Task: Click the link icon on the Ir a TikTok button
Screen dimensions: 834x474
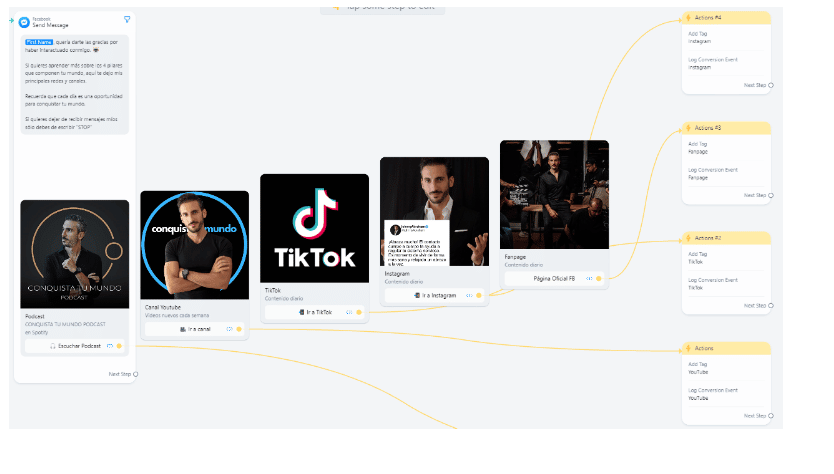Action: 349,312
